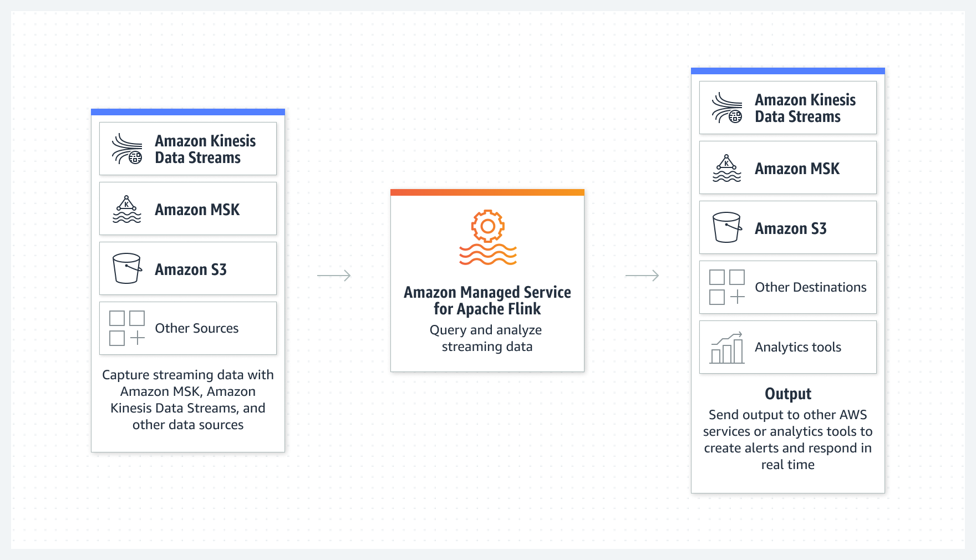Select the "Amazon S3" label in the sources panel
976x560 pixels.
(x=191, y=269)
